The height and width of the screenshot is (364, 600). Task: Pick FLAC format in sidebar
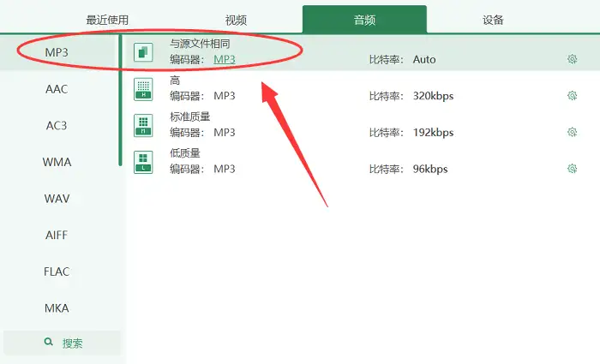pos(57,272)
